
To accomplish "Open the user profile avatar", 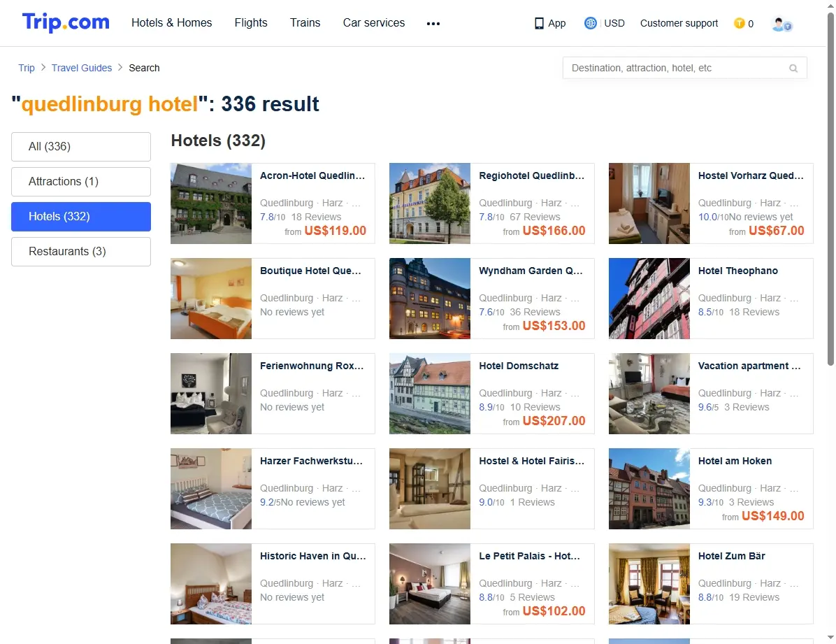I will point(781,24).
